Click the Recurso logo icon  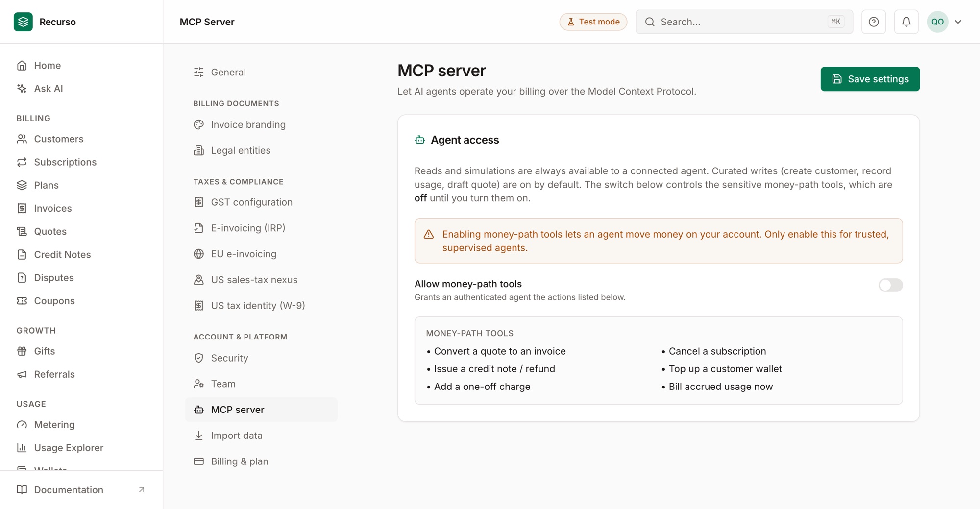pyautogui.click(x=23, y=22)
